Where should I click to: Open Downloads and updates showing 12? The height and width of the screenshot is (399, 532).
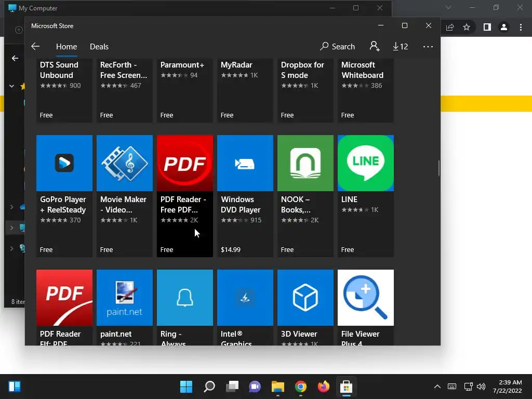(401, 46)
